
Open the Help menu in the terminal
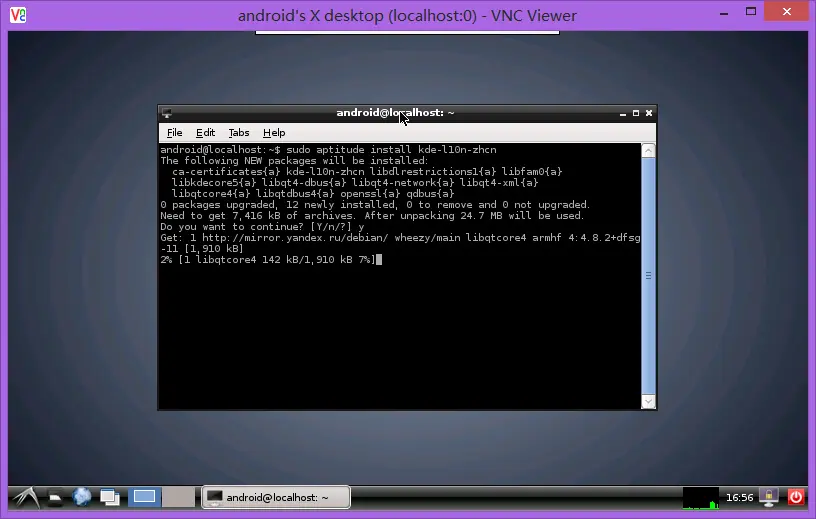pyautogui.click(x=274, y=133)
